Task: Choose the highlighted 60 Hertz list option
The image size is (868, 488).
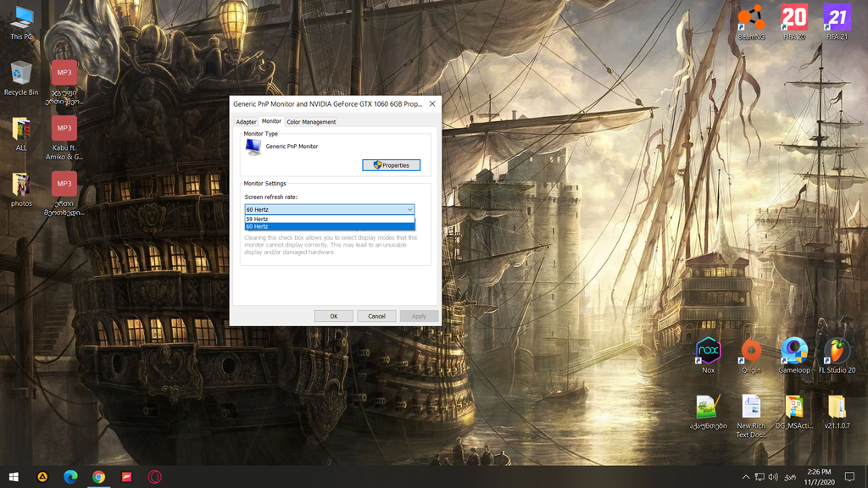Action: click(x=330, y=226)
